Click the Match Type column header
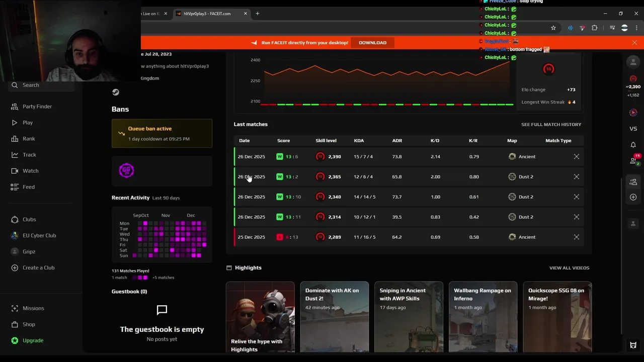Screen dimensions: 644x362 click(x=558, y=141)
